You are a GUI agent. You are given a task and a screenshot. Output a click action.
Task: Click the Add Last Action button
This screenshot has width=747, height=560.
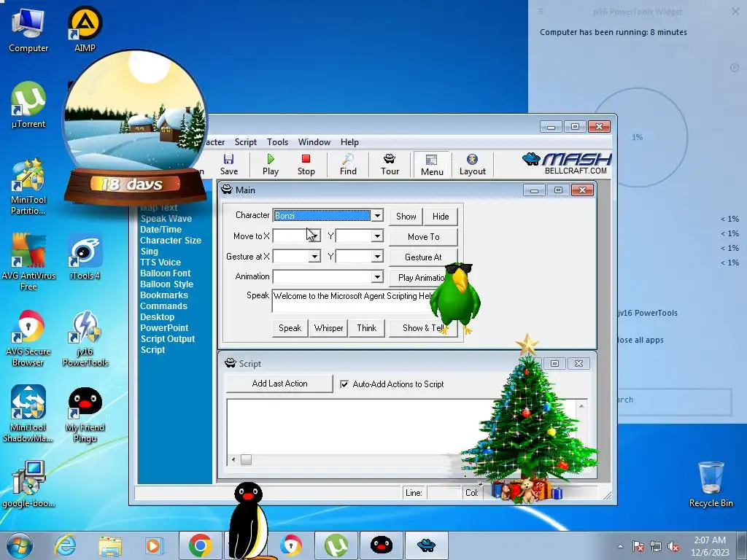coord(279,384)
